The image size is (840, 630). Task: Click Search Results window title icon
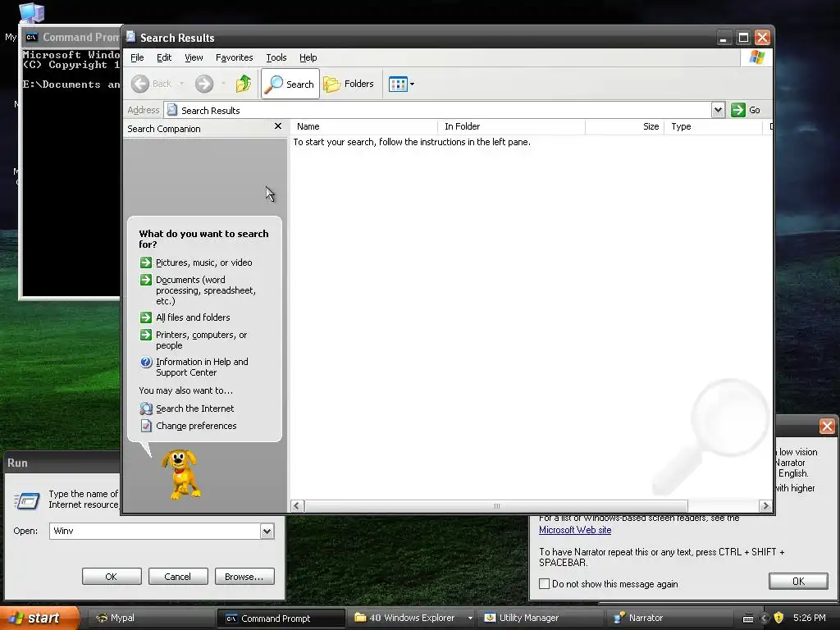[x=130, y=37]
